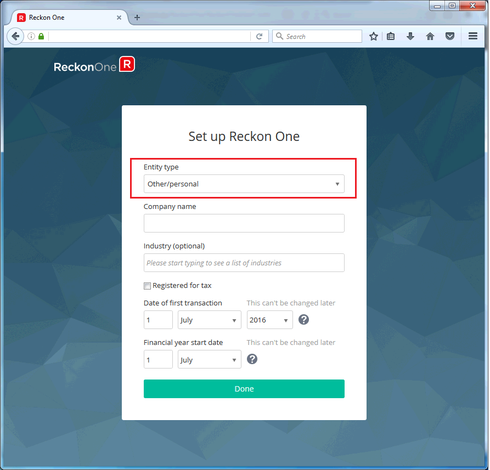Click first transaction day field

158,320
